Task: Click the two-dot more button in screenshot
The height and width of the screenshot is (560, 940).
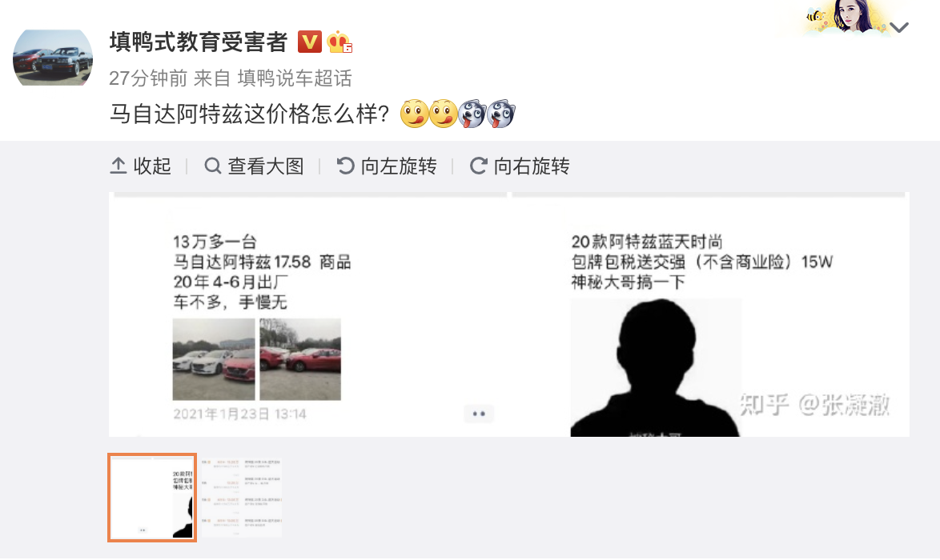Action: 478,414
